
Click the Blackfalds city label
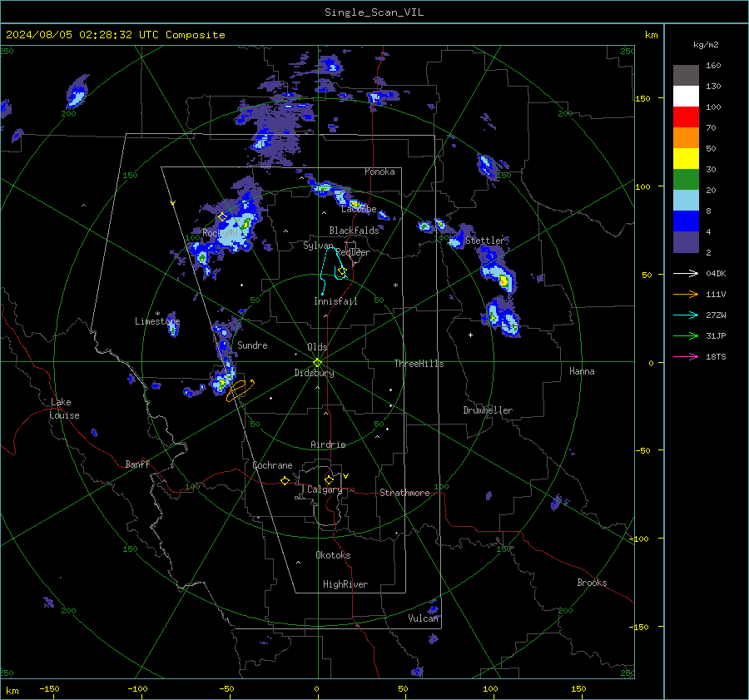pos(354,231)
